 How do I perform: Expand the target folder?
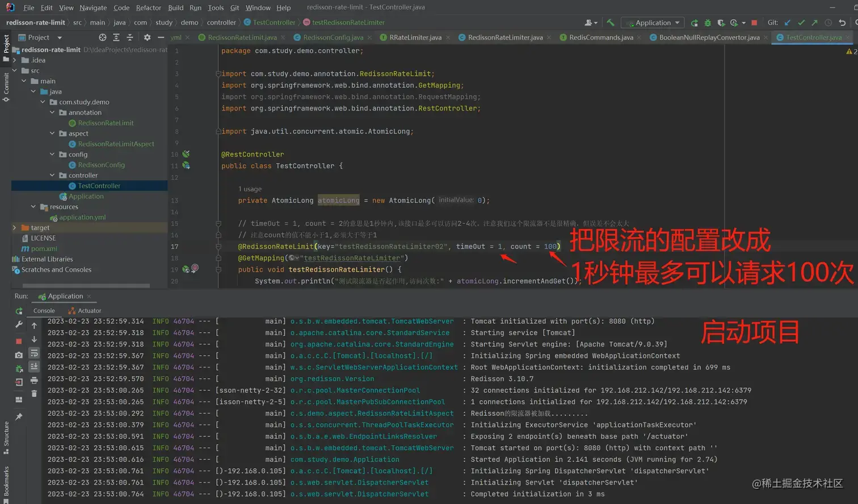(x=15, y=228)
